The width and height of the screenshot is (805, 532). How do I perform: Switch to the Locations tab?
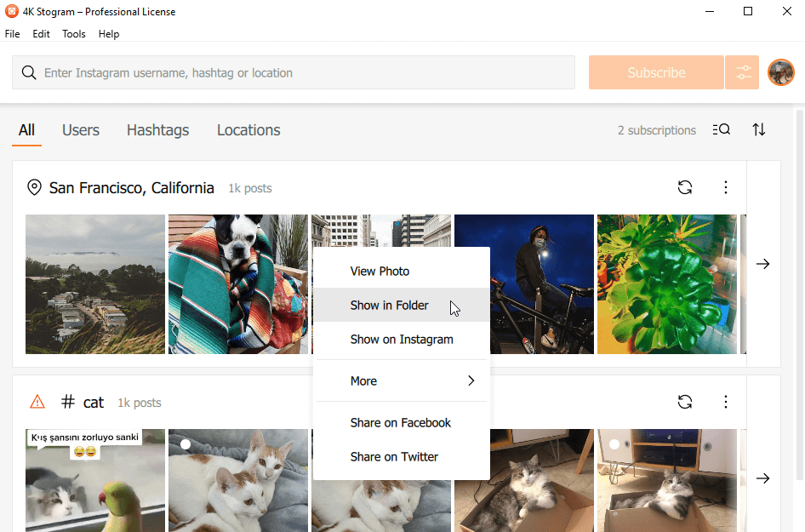pos(248,130)
